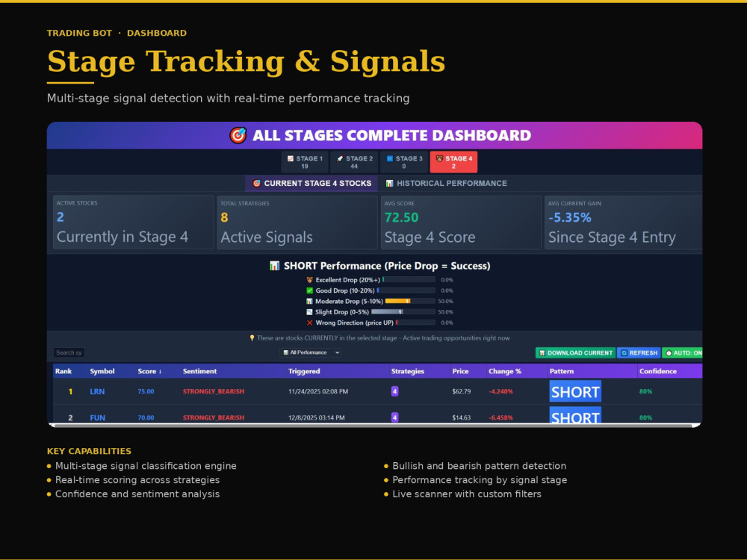Click the 11/24/2025 02:08 PM triggered time

tap(318, 391)
